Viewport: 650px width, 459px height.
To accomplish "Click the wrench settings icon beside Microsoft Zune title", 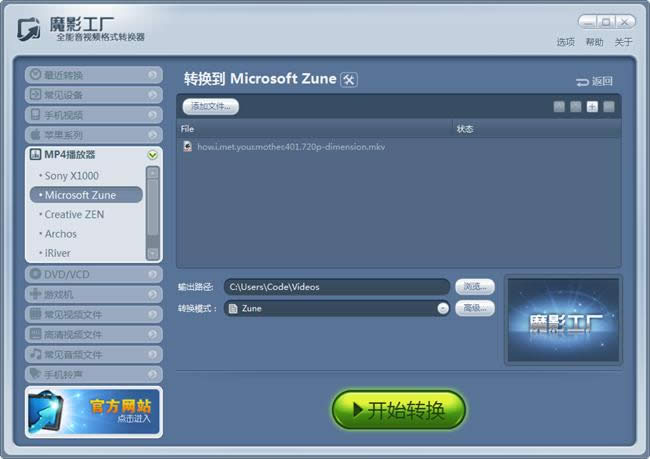I will (x=349, y=79).
